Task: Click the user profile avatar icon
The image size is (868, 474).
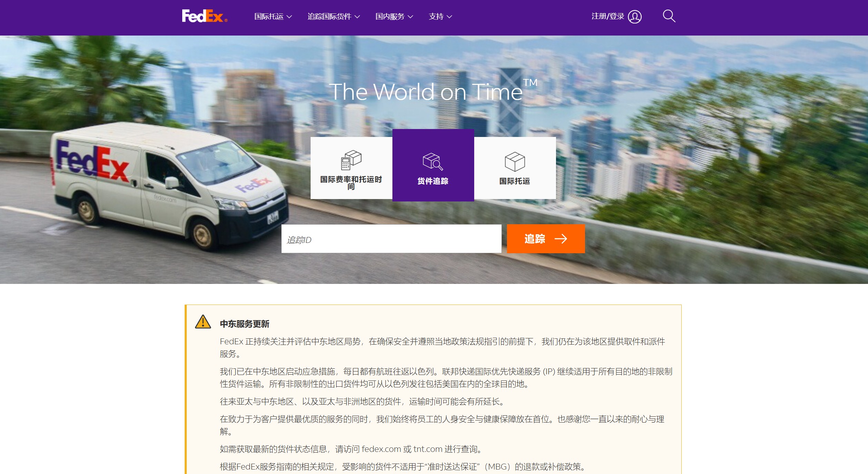Action: click(635, 17)
